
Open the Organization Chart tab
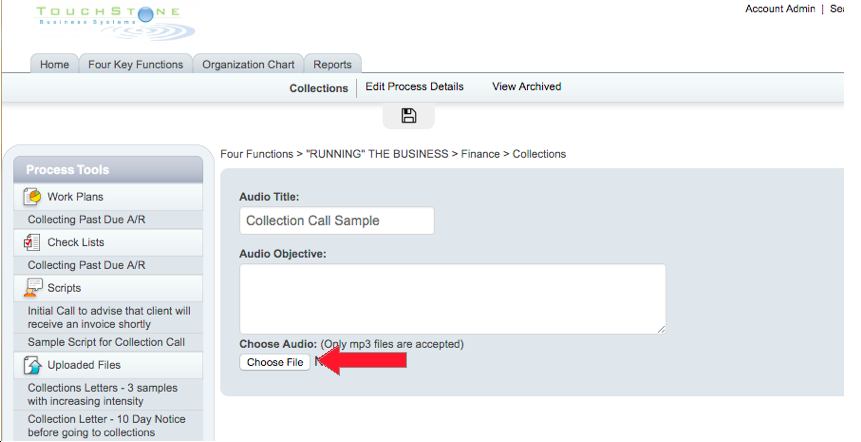coord(248,64)
